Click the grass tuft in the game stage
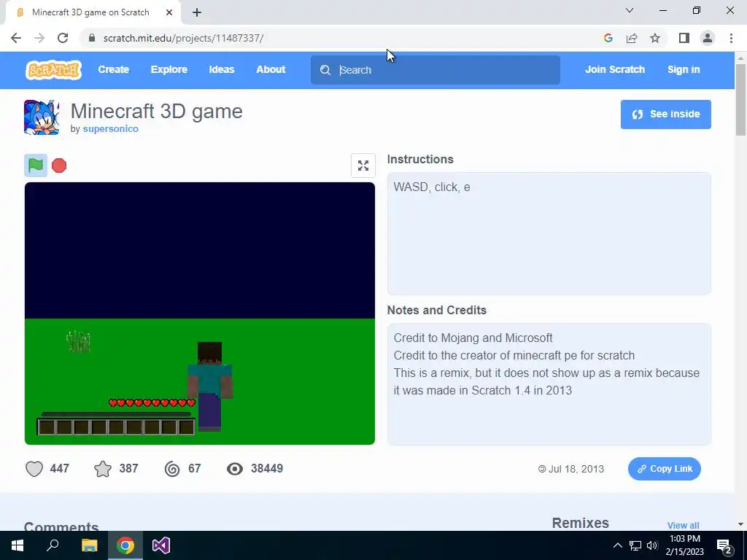 (79, 341)
